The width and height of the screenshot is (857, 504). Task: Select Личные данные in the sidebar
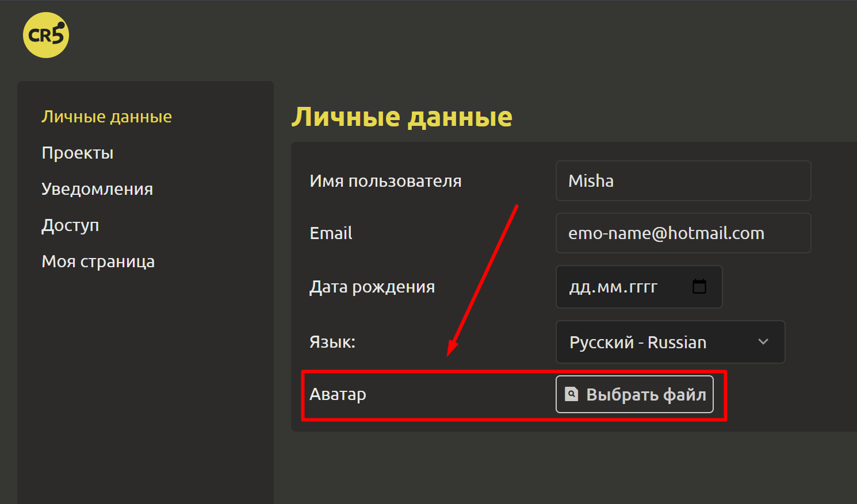(x=106, y=117)
